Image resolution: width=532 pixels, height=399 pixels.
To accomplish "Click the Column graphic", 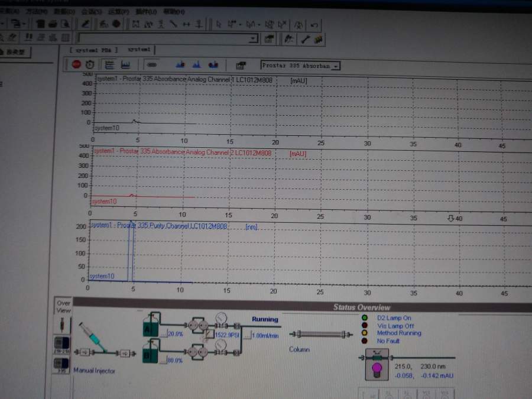I will tap(321, 335).
